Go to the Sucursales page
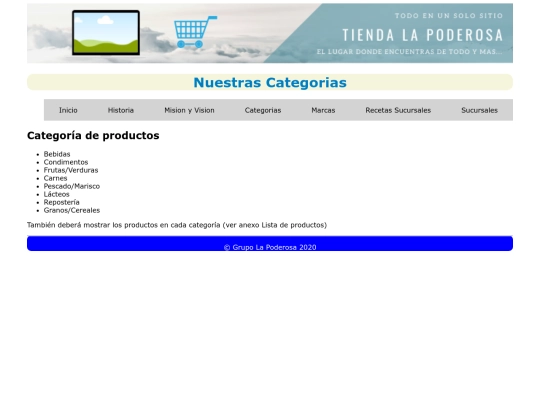Screen dimensions: 540x405 tap(480, 110)
